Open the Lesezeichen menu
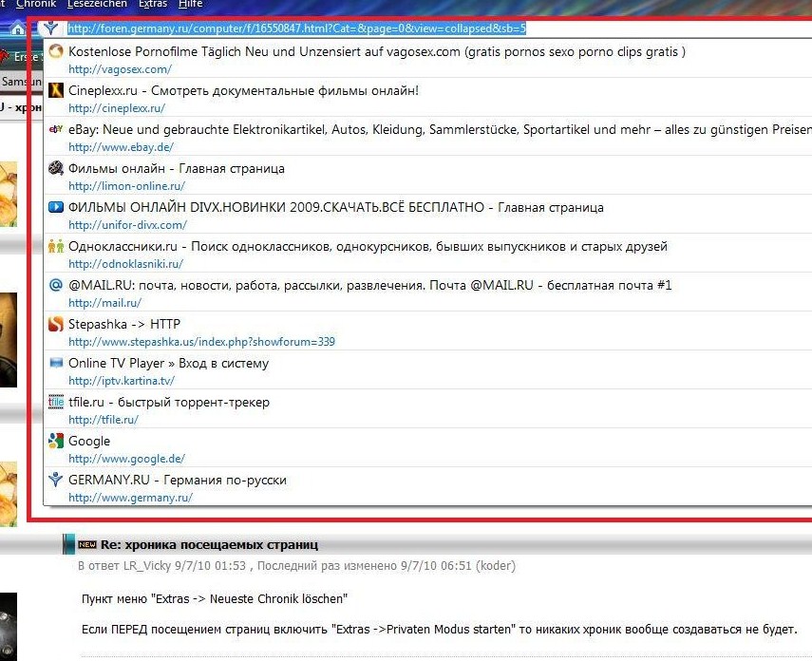 (x=97, y=4)
